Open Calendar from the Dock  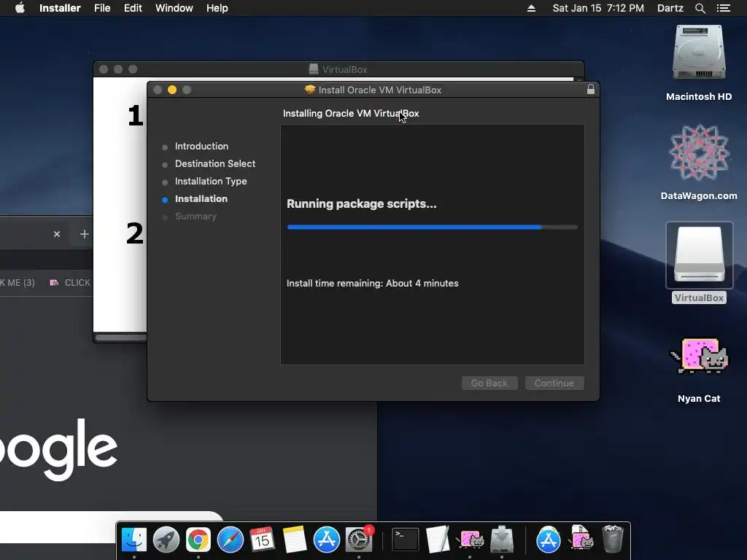point(262,540)
